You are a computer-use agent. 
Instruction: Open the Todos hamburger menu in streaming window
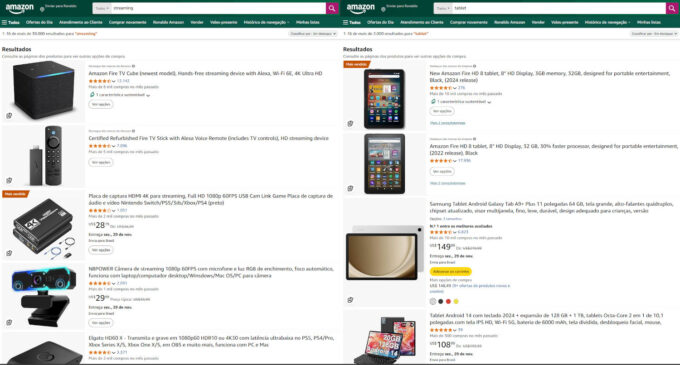coord(11,22)
